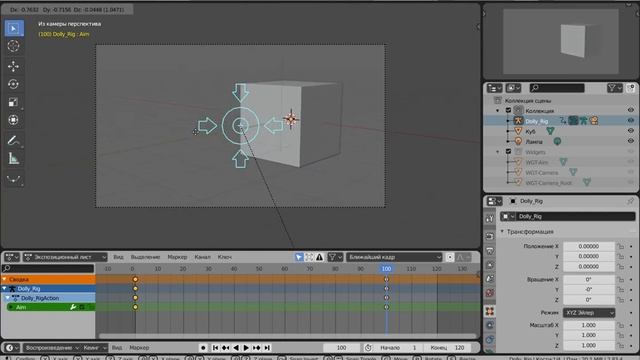Open the Канал menu

tap(202, 257)
